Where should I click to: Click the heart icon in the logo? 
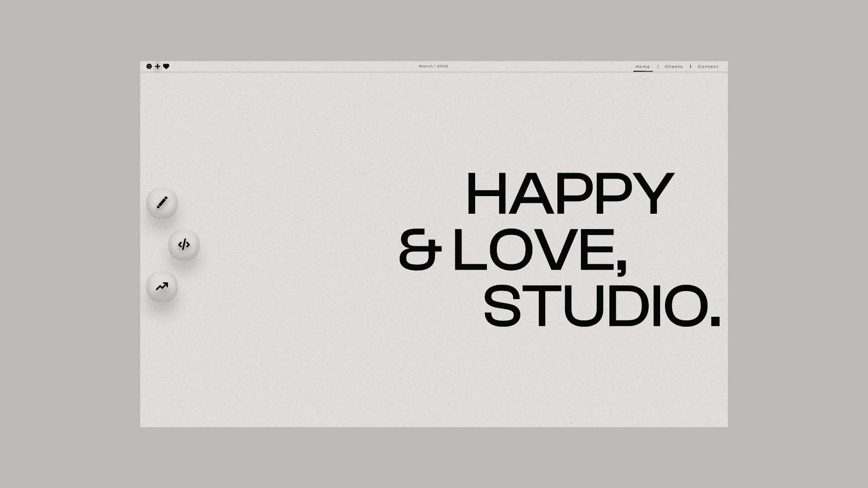click(166, 66)
